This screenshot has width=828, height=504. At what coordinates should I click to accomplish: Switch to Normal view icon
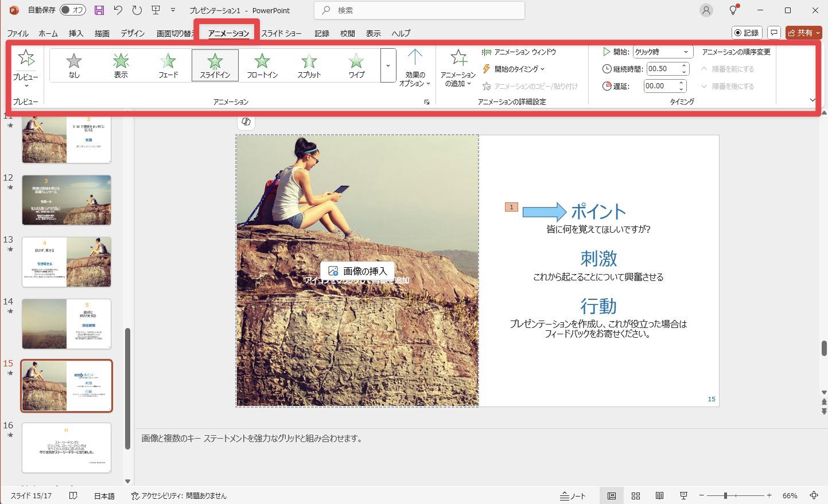click(x=612, y=495)
